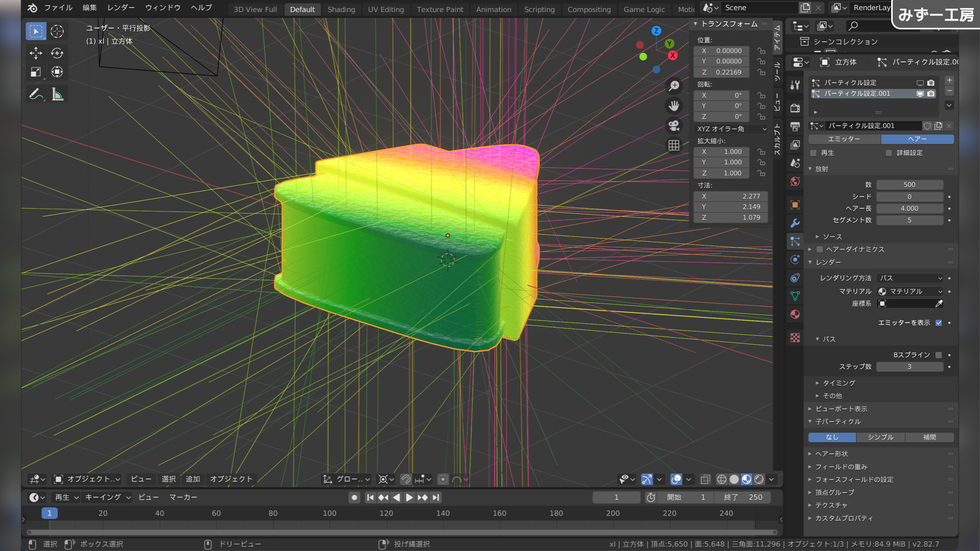This screenshot has width=980, height=551.
Task: Click the play animation button
Action: [409, 497]
